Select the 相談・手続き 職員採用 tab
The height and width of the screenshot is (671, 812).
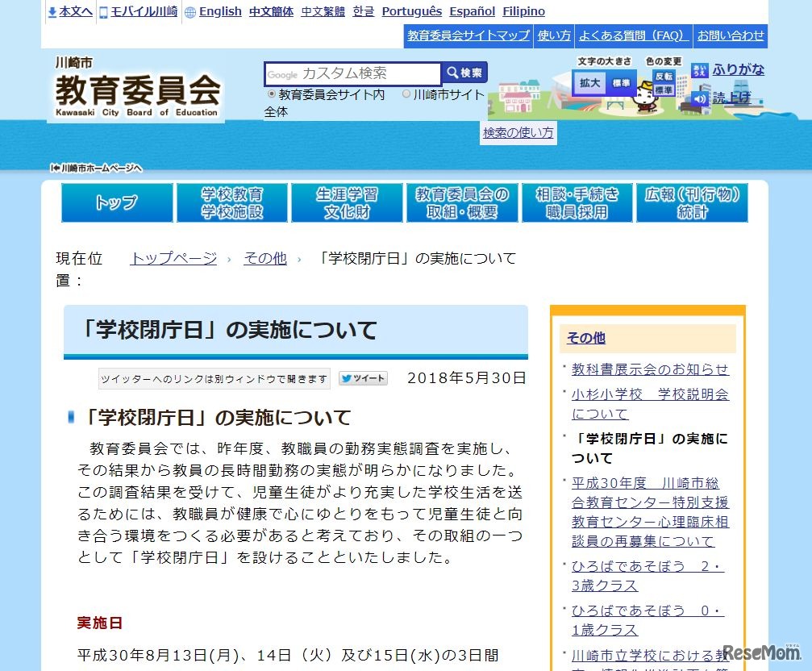pos(577,202)
